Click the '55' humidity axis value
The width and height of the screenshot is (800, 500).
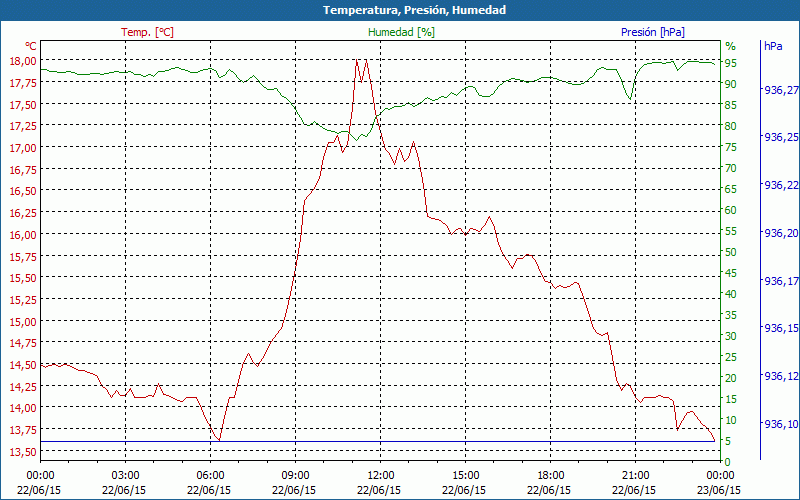pos(731,231)
